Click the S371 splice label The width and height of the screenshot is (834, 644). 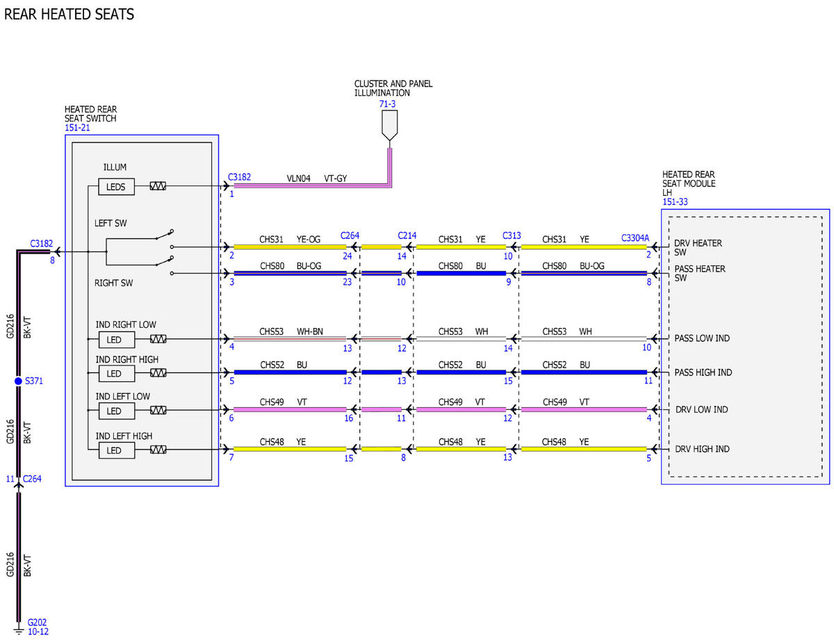[x=34, y=381]
